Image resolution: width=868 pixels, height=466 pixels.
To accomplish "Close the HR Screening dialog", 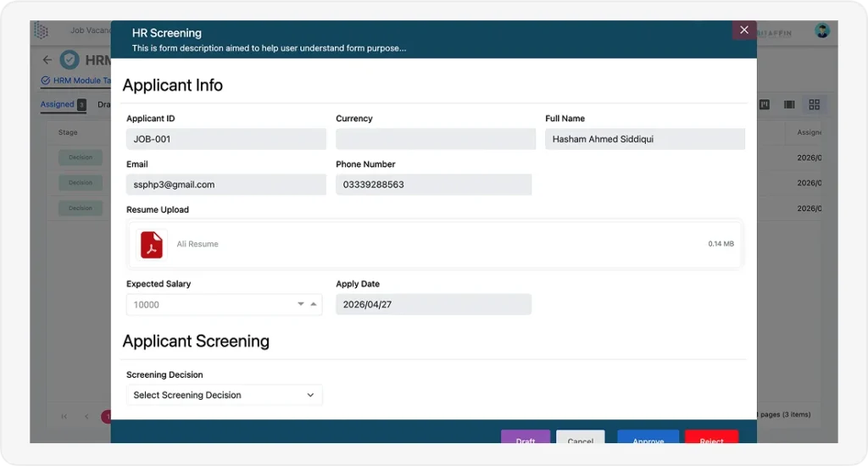I will (744, 30).
